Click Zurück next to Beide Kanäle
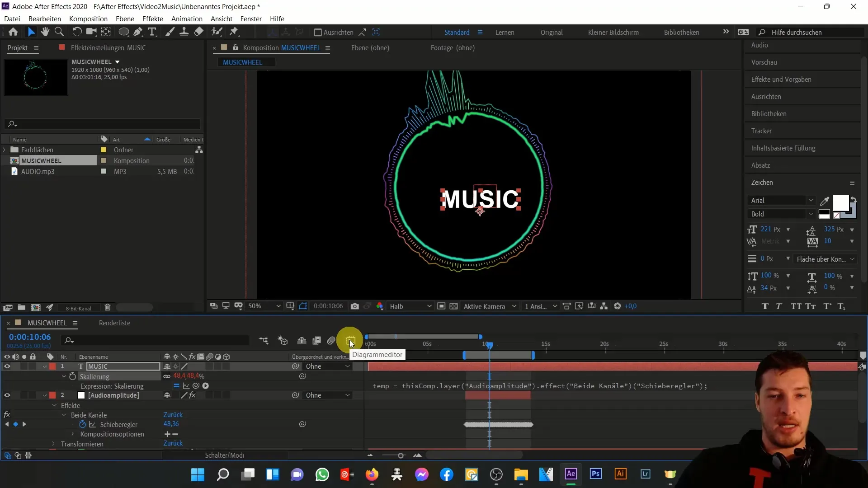 [173, 415]
